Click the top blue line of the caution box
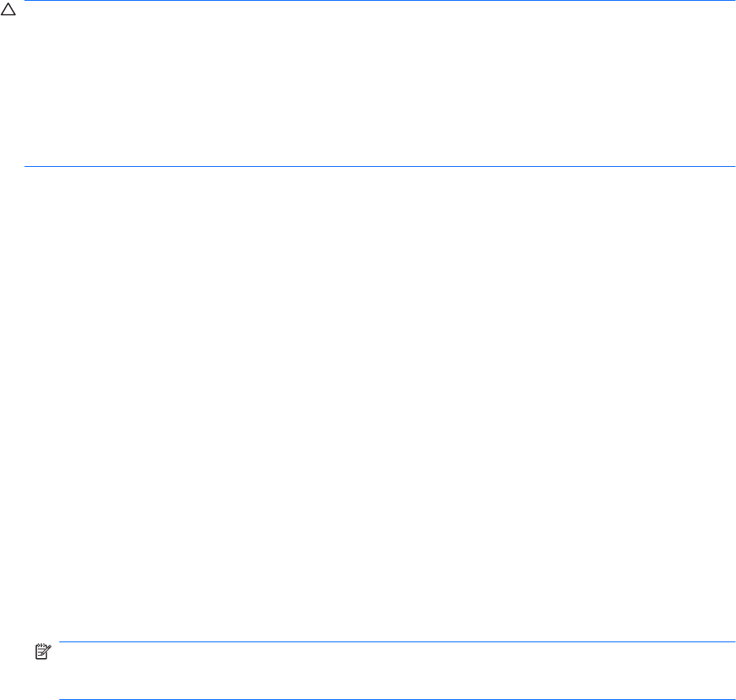Screen dimensions: 736x700 [x=379, y=1]
